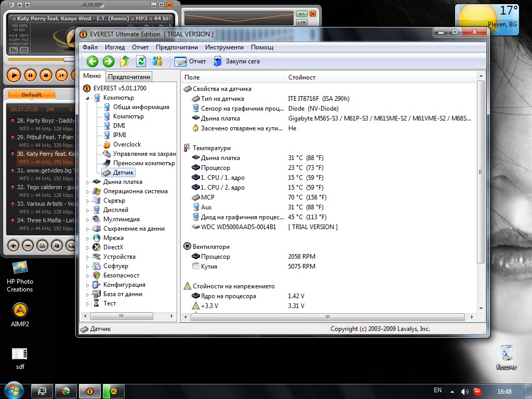Image resolution: width=532 pixels, height=399 pixels.
Task: Click the Софтуер tree icon
Action: (97, 266)
